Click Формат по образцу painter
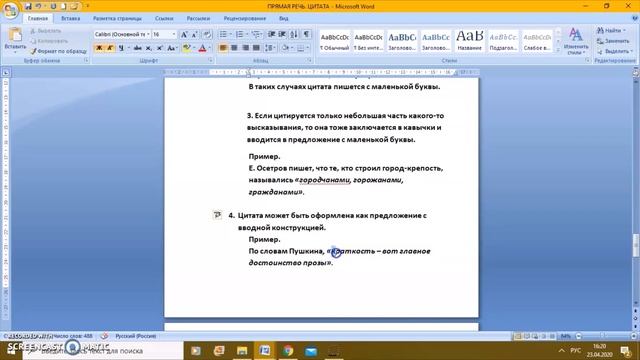Screen dimensions: 640x360 tap(59, 51)
